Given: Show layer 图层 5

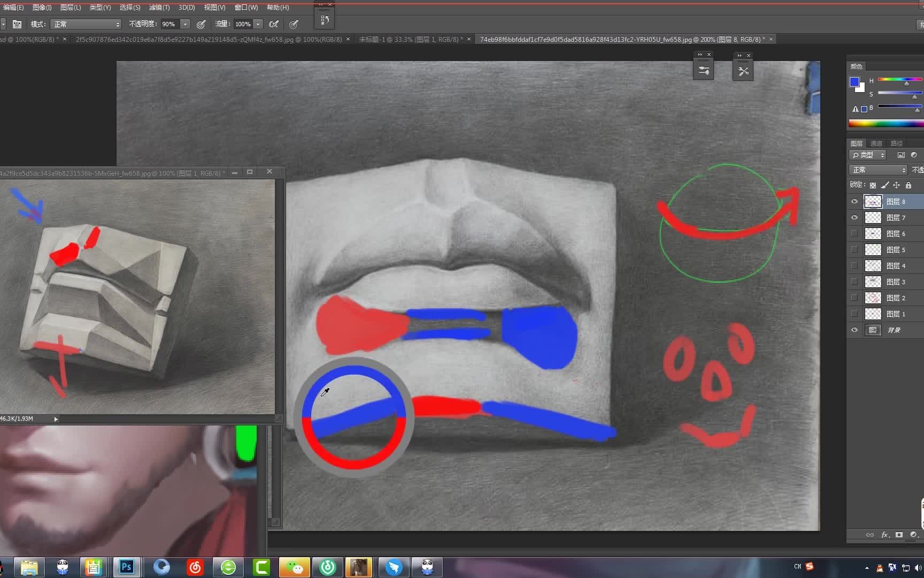Looking at the screenshot, I should pyautogui.click(x=854, y=250).
